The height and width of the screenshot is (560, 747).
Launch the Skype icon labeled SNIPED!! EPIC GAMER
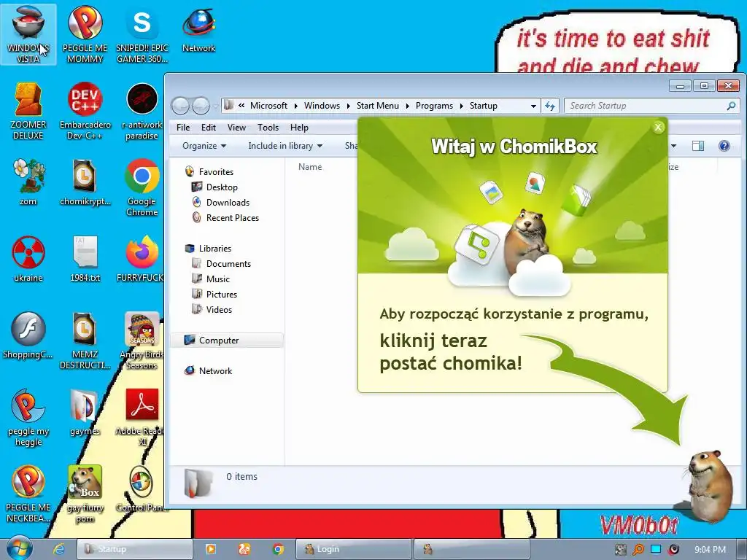pos(142,34)
